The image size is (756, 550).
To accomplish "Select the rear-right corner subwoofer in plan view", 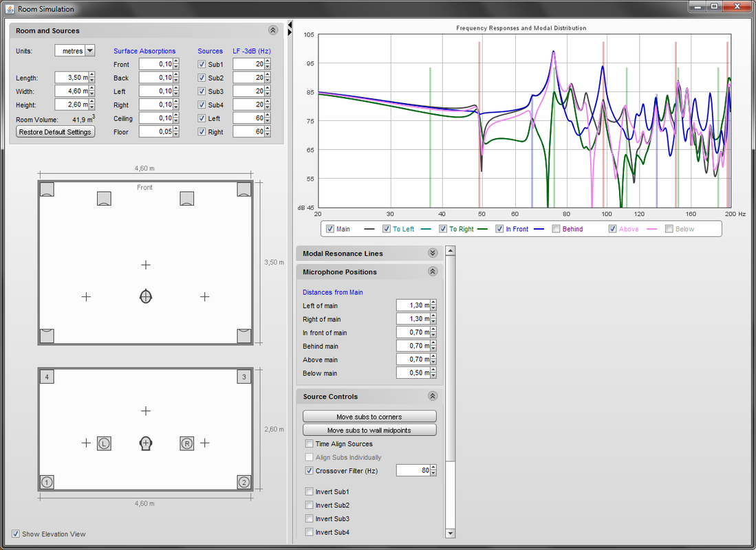I will (244, 335).
